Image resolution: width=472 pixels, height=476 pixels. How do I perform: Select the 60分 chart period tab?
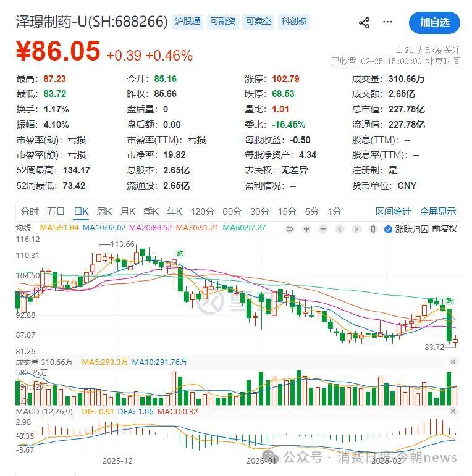pos(232,212)
